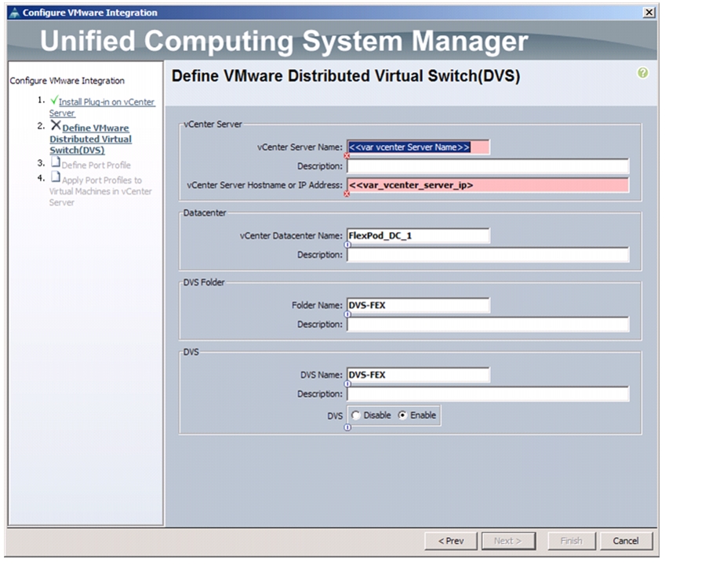Click the Next button
Viewport: 716px width, 588px height.
(508, 541)
